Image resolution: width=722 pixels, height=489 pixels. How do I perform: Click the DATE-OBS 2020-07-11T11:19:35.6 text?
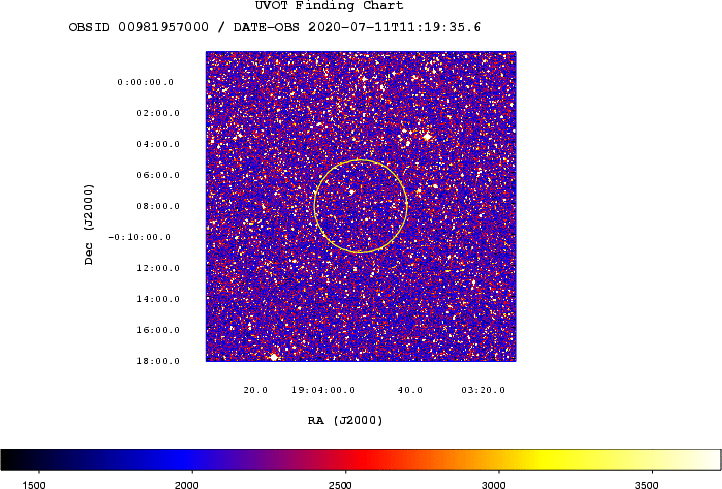(x=357, y=27)
